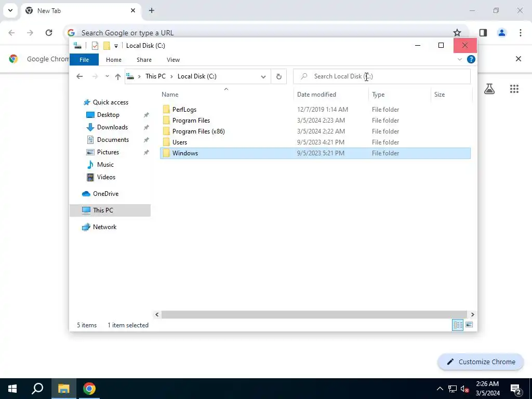The height and width of the screenshot is (399, 532).
Task: Select the Windows folder row
Action: pyautogui.click(x=315, y=153)
